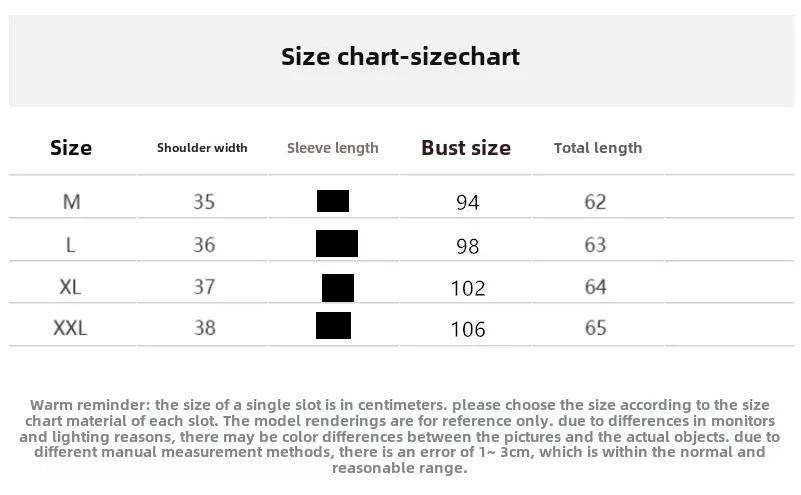The height and width of the screenshot is (495, 801).
Task: Click the Shoulder width column header
Action: point(202,148)
